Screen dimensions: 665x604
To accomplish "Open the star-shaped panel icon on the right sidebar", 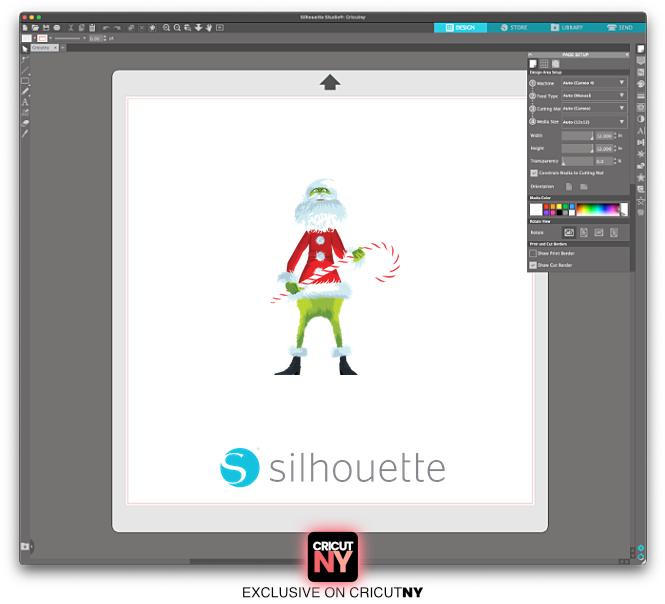I will point(641,177).
